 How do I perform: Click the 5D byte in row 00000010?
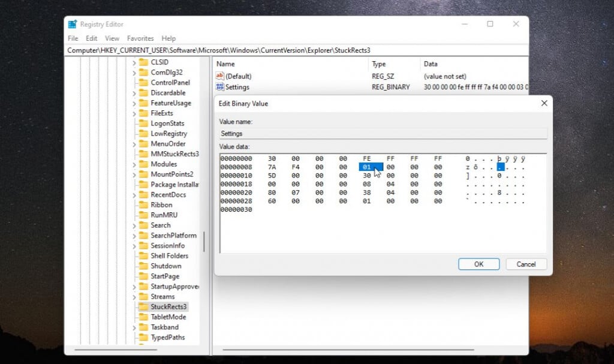click(x=272, y=176)
